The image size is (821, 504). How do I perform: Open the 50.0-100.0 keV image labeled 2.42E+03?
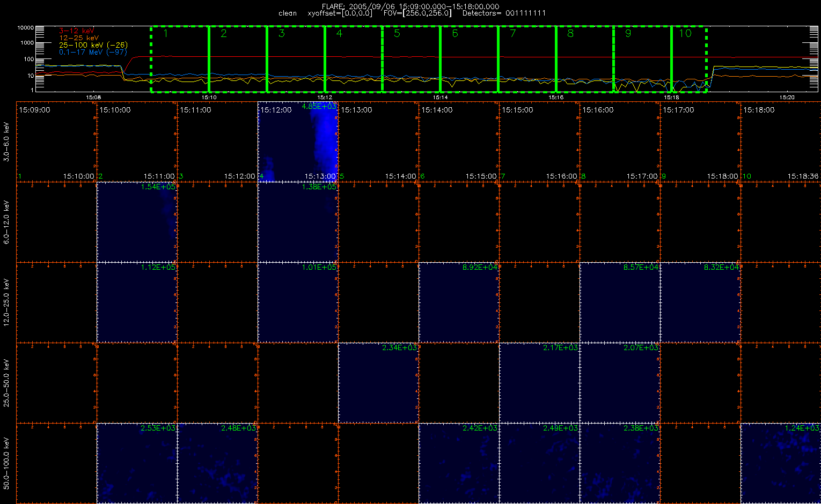tap(459, 463)
